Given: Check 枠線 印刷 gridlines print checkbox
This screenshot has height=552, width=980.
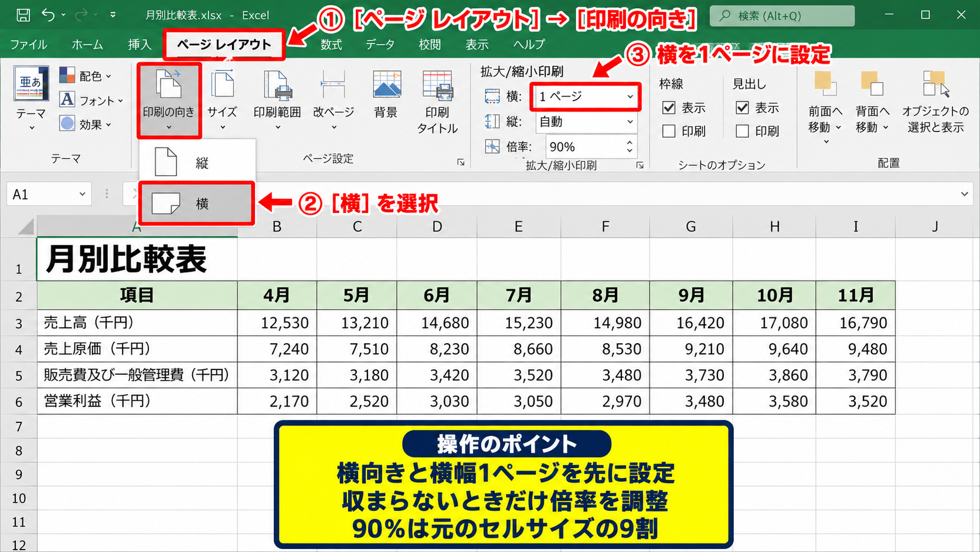Looking at the screenshot, I should [669, 131].
